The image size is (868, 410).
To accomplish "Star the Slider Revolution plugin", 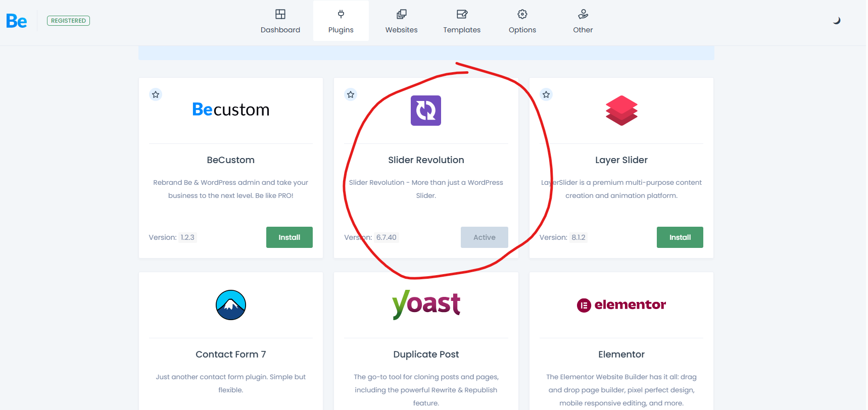I will pyautogui.click(x=351, y=94).
